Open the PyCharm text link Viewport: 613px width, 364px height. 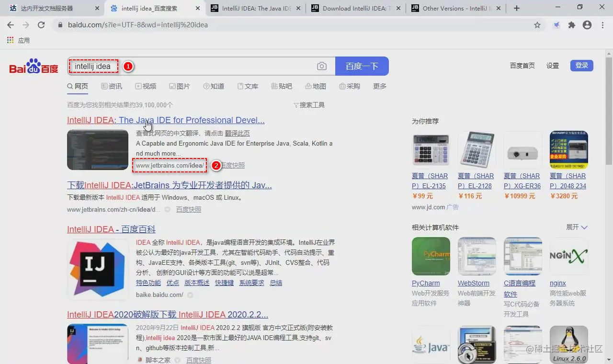point(426,283)
